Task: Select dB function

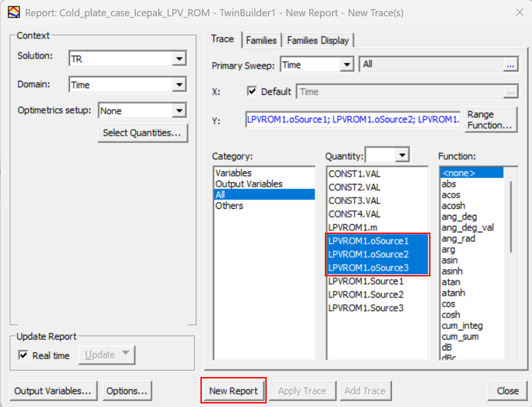Action: (x=472, y=348)
